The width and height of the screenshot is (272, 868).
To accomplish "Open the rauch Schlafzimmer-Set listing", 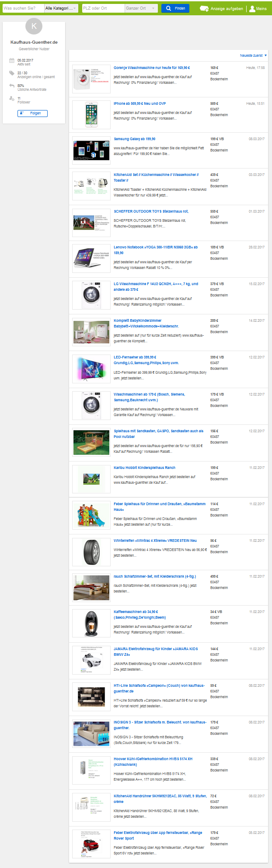I will point(155,576).
